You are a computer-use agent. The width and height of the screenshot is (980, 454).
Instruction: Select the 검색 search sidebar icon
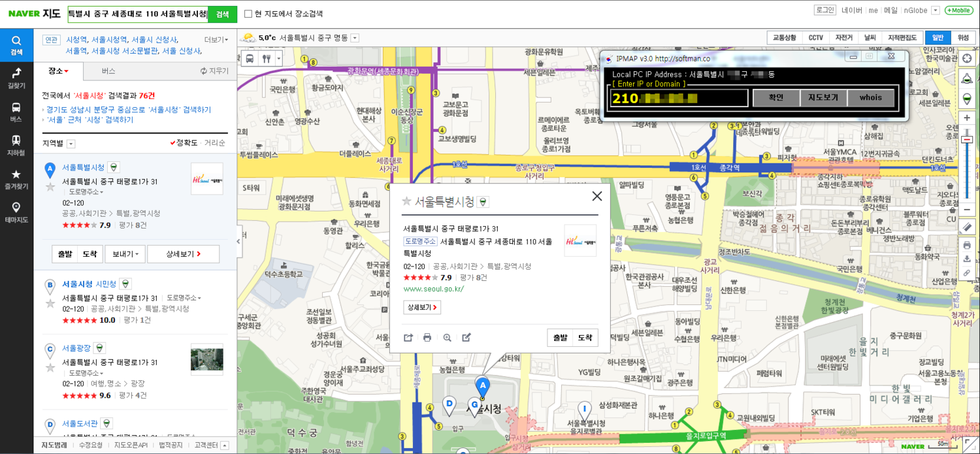click(x=16, y=45)
